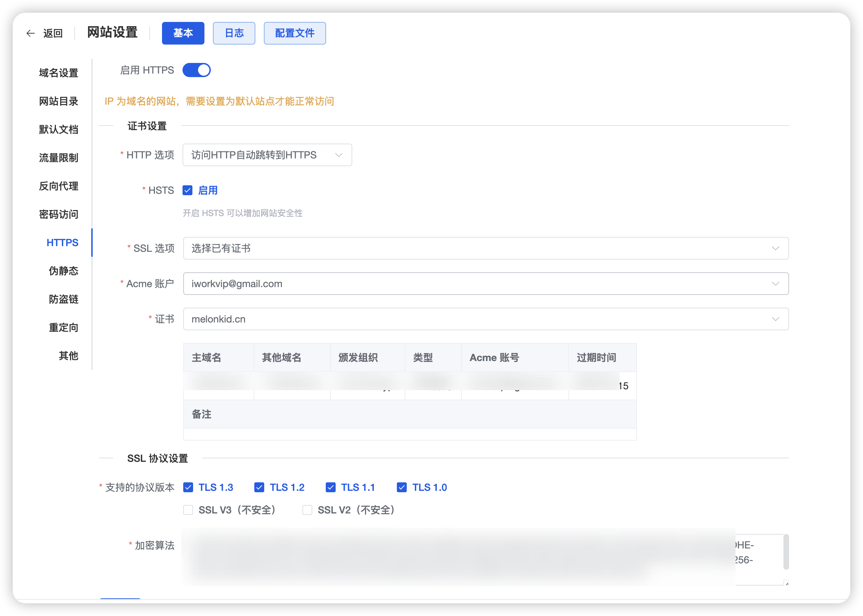Uncheck the HSTS 启用 checkbox
Screen dimensions: 863x616
coord(188,190)
